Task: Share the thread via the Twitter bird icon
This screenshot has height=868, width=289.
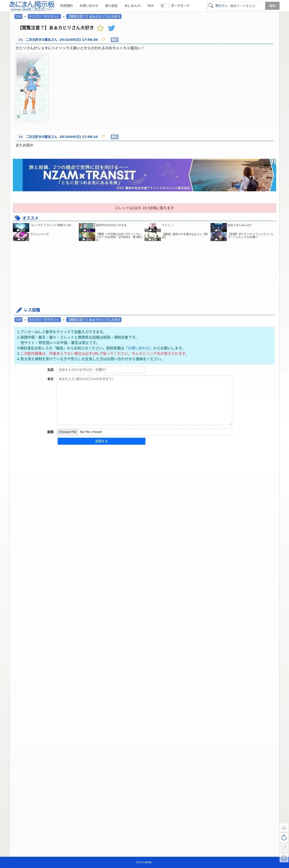Action: pyautogui.click(x=111, y=28)
